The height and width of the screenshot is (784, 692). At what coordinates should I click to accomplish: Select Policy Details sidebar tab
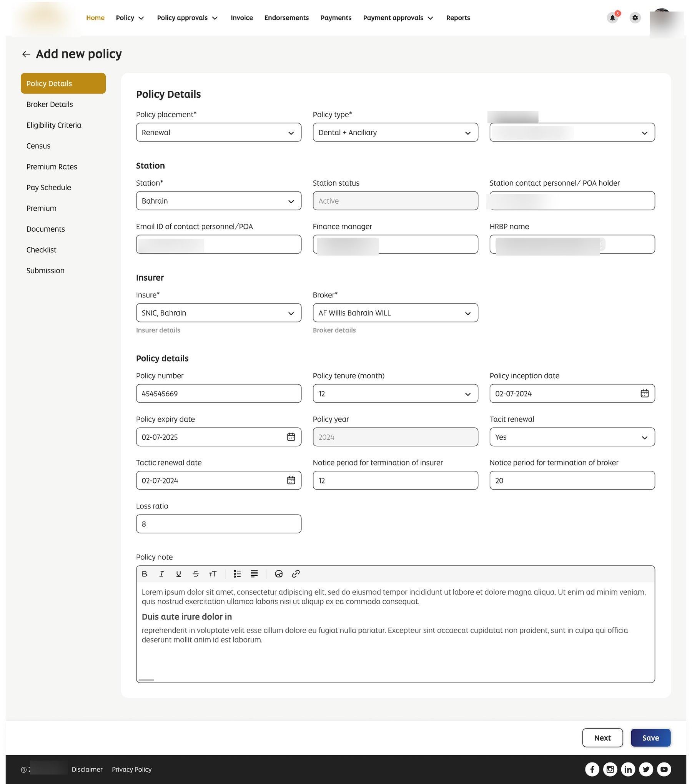click(63, 83)
